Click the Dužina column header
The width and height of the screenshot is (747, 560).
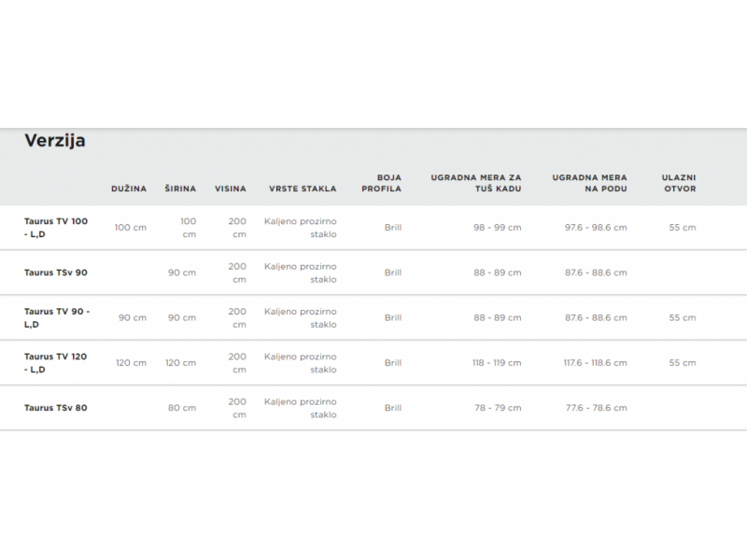tap(129, 189)
